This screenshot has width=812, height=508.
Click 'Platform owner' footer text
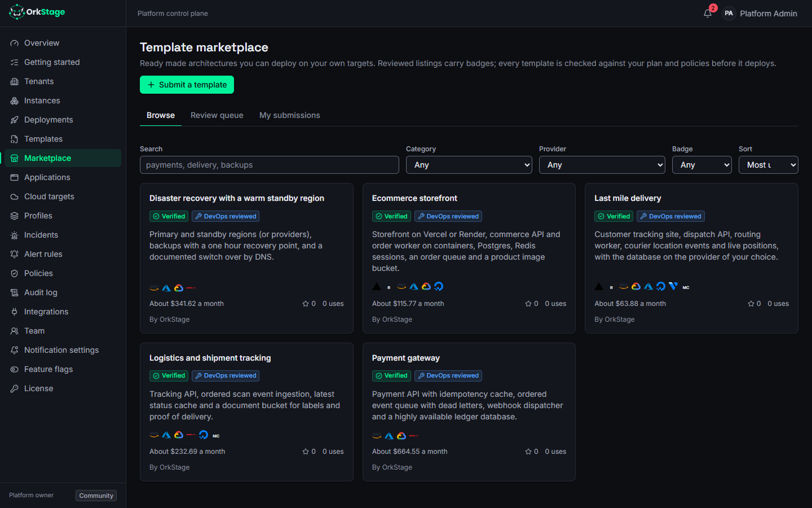pos(32,495)
